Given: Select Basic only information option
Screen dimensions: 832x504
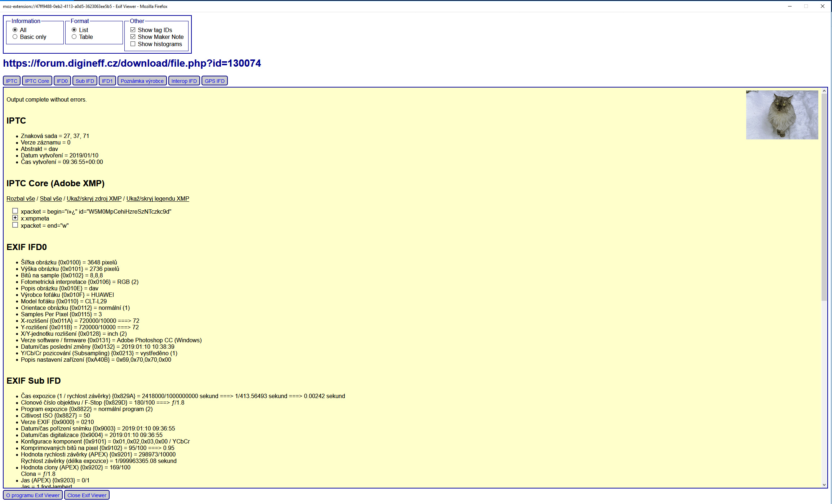Looking at the screenshot, I should click(15, 37).
